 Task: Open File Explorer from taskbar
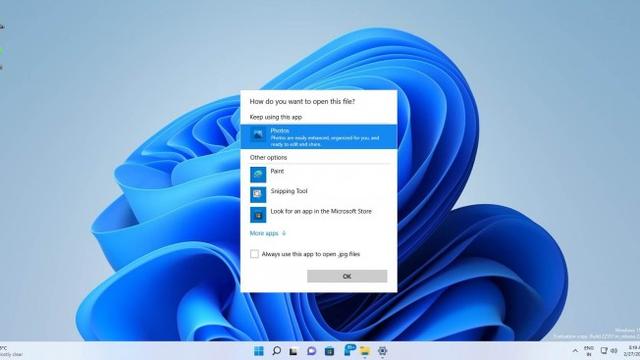[364, 351]
